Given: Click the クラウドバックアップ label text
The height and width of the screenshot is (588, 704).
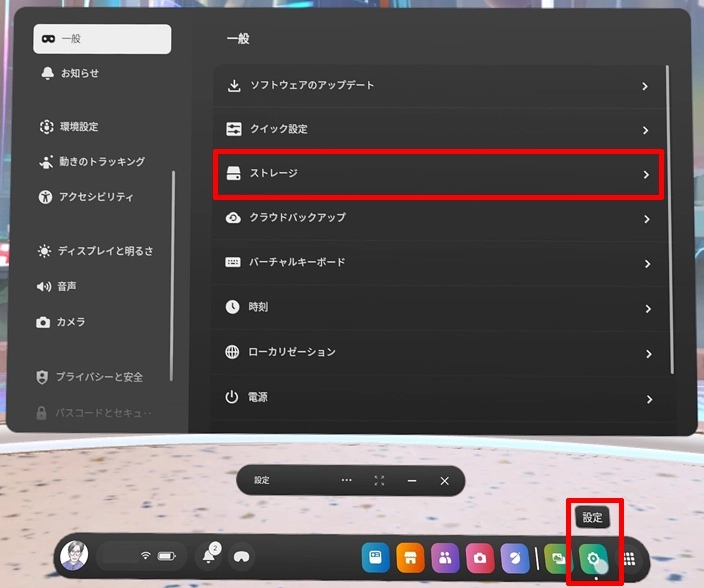Looking at the screenshot, I should point(297,218).
